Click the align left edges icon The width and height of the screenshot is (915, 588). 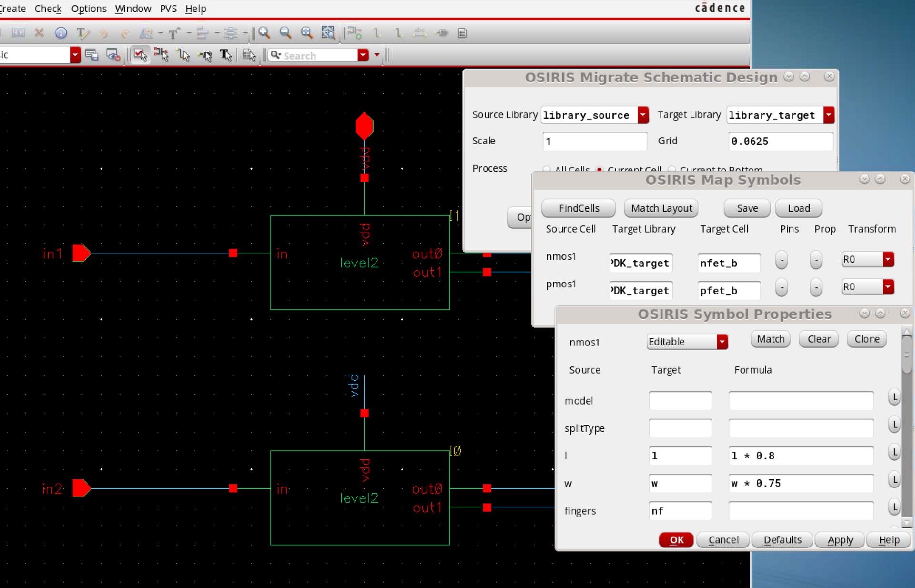coord(202,33)
